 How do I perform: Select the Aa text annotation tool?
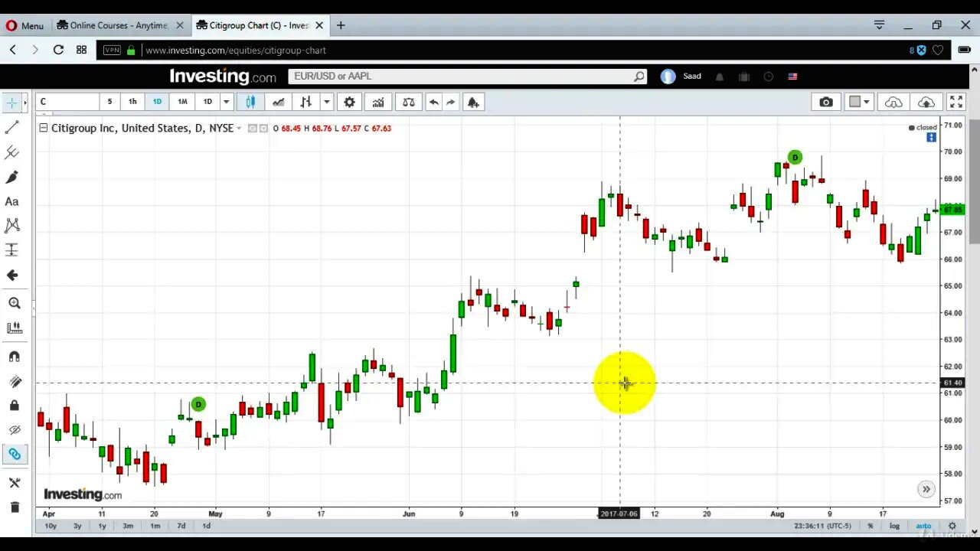tap(12, 201)
